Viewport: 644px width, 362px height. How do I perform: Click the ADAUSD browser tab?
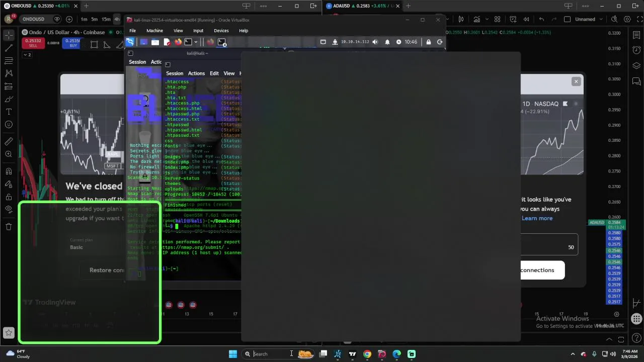click(x=362, y=6)
